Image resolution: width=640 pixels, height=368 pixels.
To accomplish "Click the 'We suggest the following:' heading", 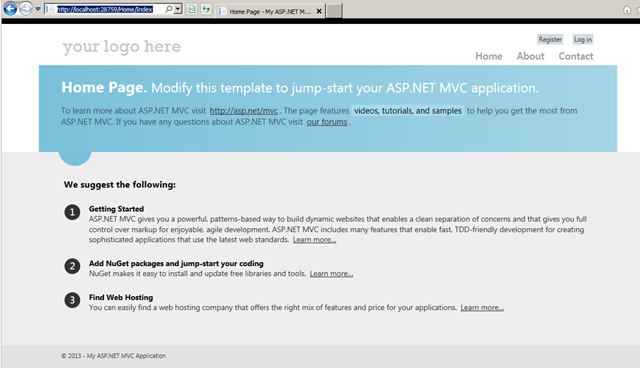I will coord(120,185).
